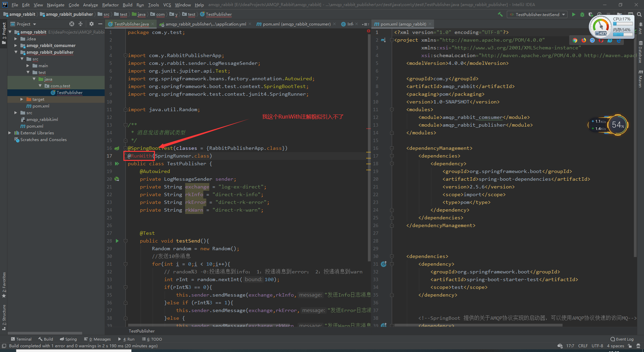Image resolution: width=644 pixels, height=352 pixels.
Task: Click run test gutter icon beside testSend
Action: point(117,241)
